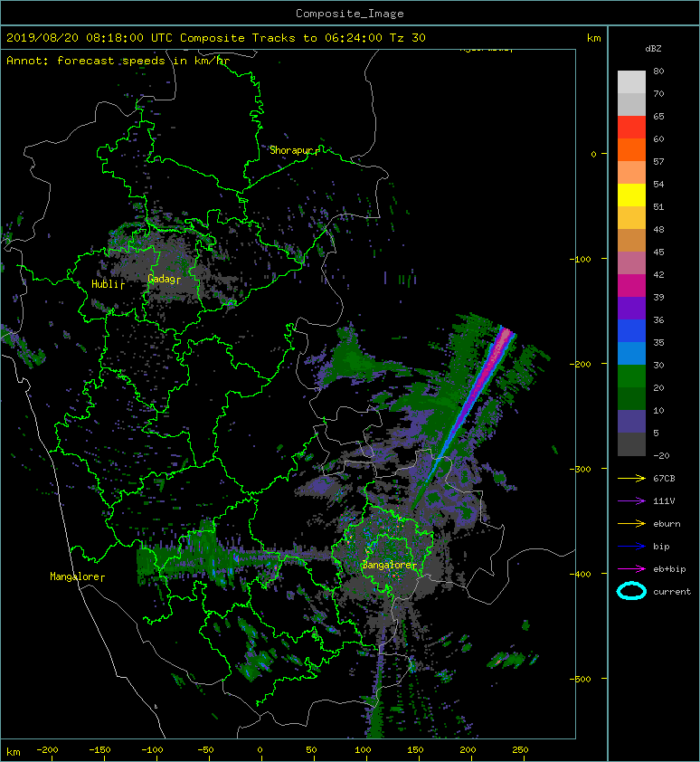The height and width of the screenshot is (762, 700).
Task: Click the 50 tick on horizontal axis
Action: pos(311,750)
